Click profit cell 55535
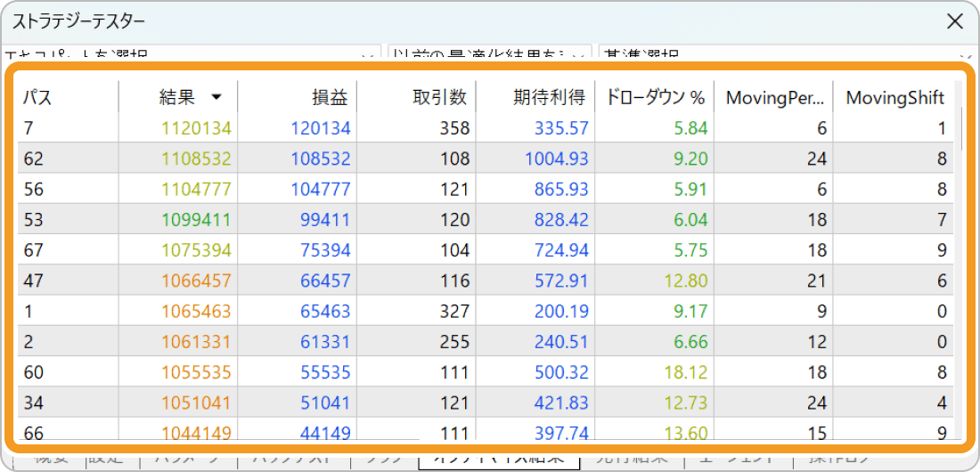 325,372
